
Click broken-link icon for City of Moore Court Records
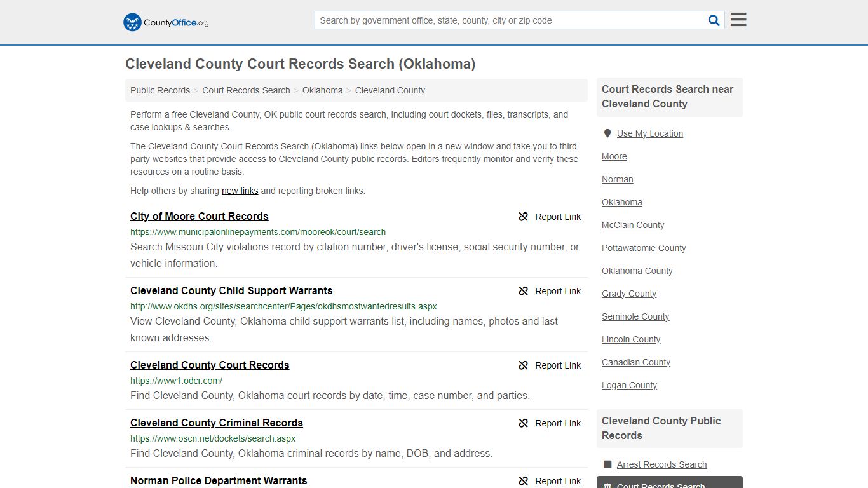coord(524,217)
